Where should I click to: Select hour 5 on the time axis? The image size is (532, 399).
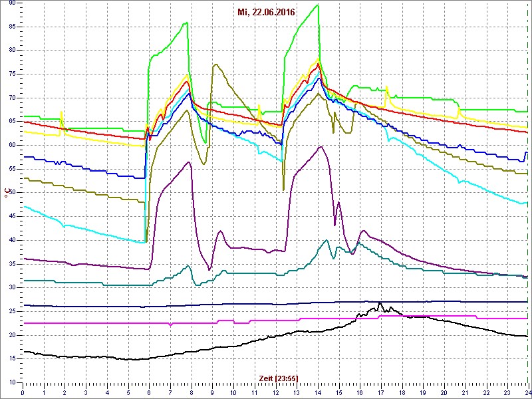click(128, 392)
